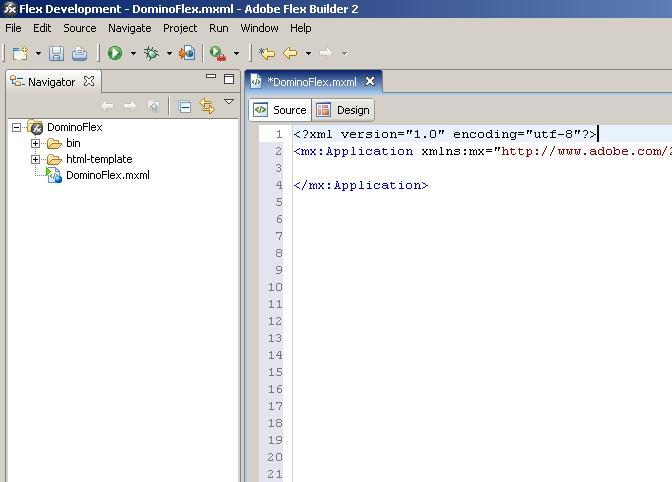Select the DominoFlex project in Navigator
This screenshot has height=482, width=672.
[x=75, y=127]
